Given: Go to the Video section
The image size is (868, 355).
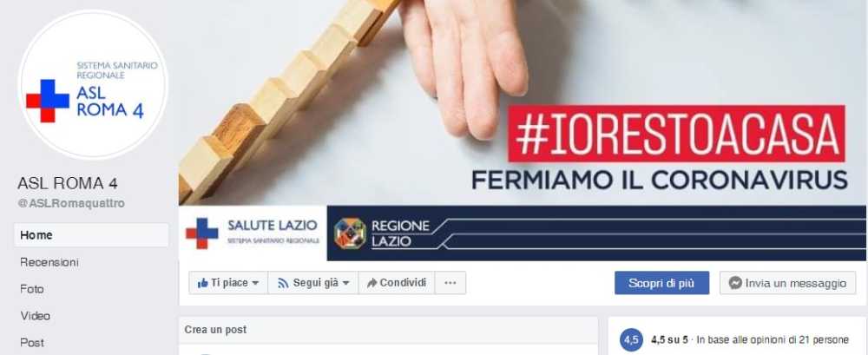Looking at the screenshot, I should click(x=36, y=316).
